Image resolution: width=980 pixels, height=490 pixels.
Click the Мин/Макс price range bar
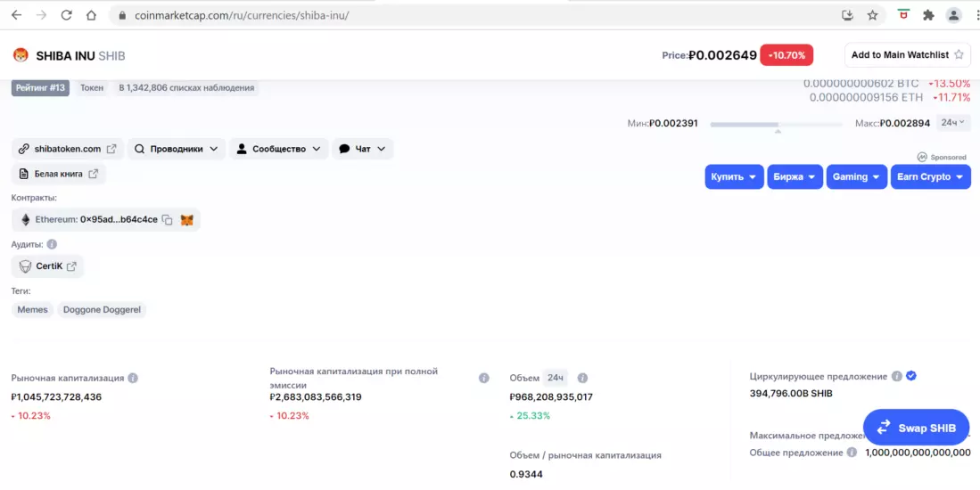[x=776, y=124]
